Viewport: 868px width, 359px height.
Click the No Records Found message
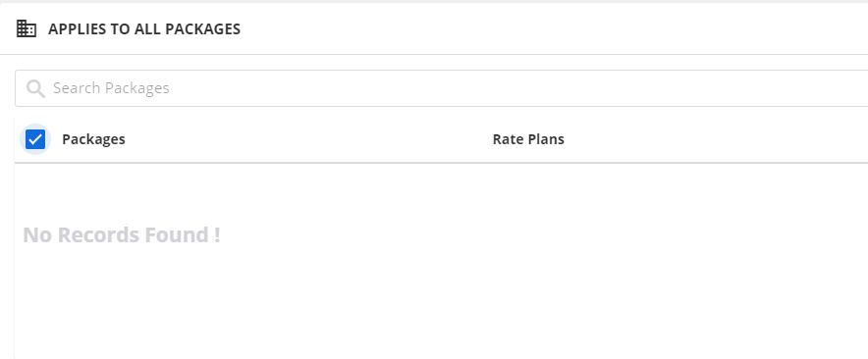pyautogui.click(x=122, y=234)
